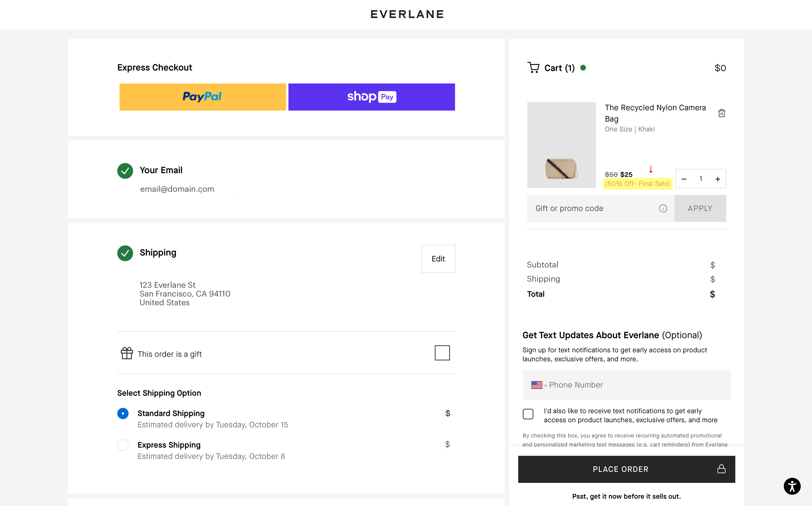Click the email@domain.com address text
The image size is (812, 506).
[177, 189]
